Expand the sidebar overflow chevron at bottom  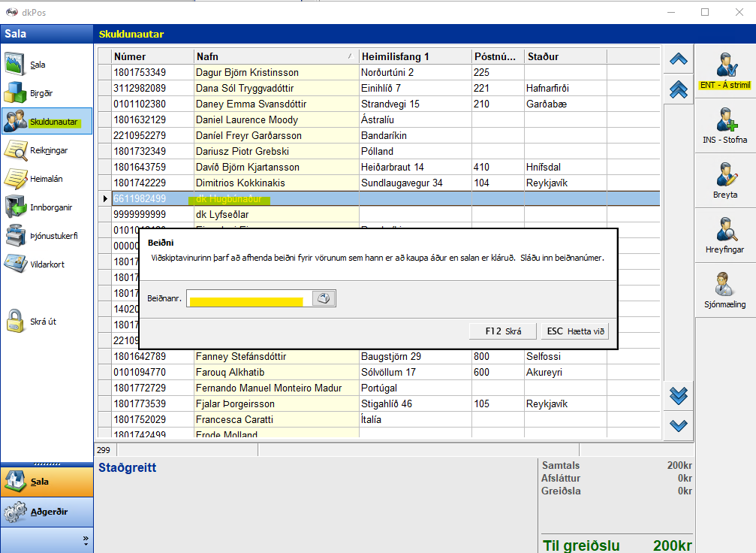[86, 539]
